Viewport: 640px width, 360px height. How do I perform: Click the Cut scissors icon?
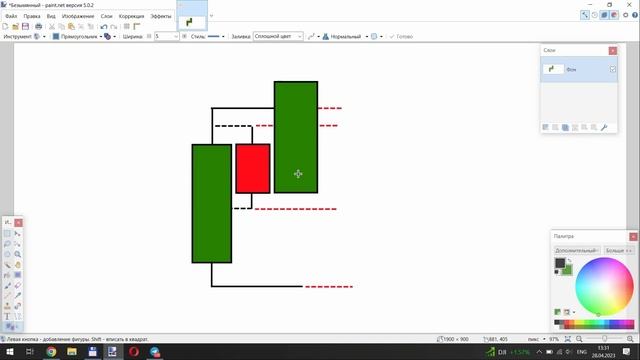coord(52,27)
